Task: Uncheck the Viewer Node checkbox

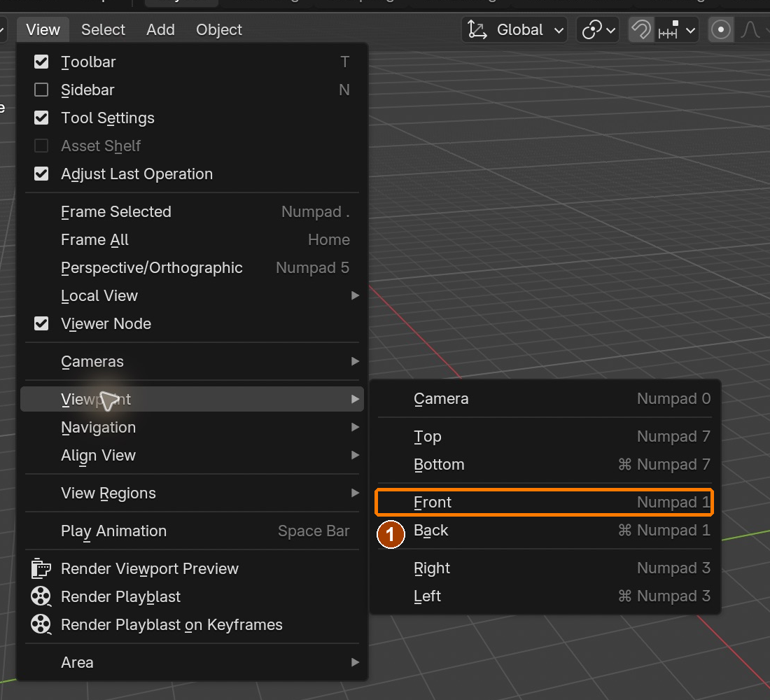Action: (x=41, y=323)
